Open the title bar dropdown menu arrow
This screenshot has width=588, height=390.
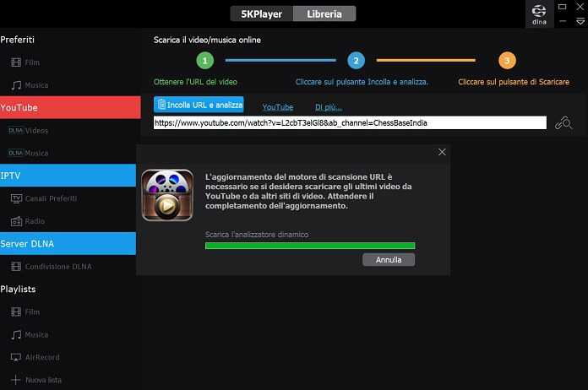tap(580, 22)
